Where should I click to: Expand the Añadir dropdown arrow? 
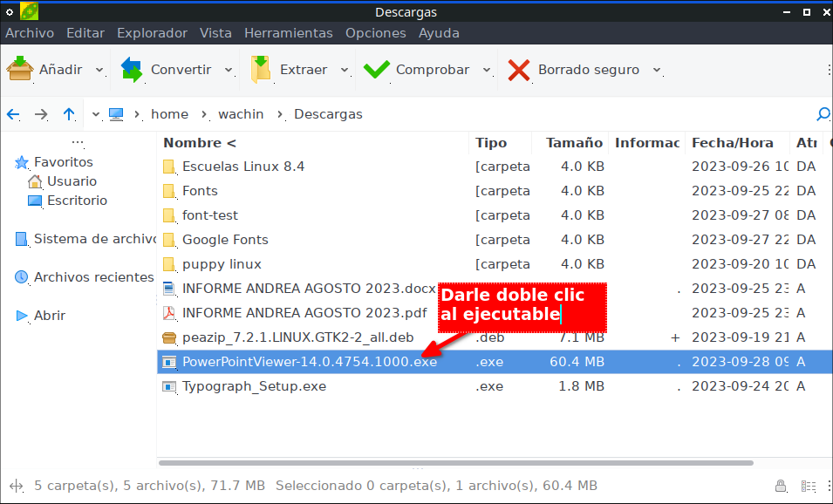tap(99, 70)
